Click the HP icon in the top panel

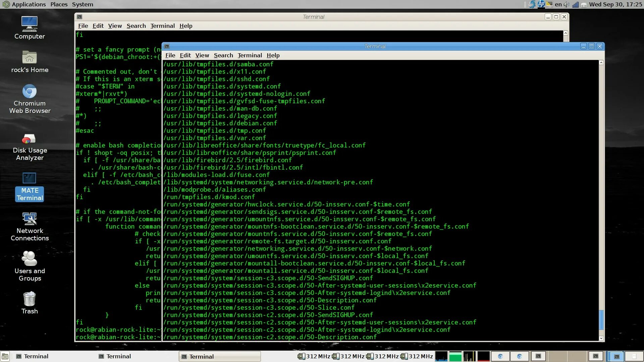[x=541, y=4]
